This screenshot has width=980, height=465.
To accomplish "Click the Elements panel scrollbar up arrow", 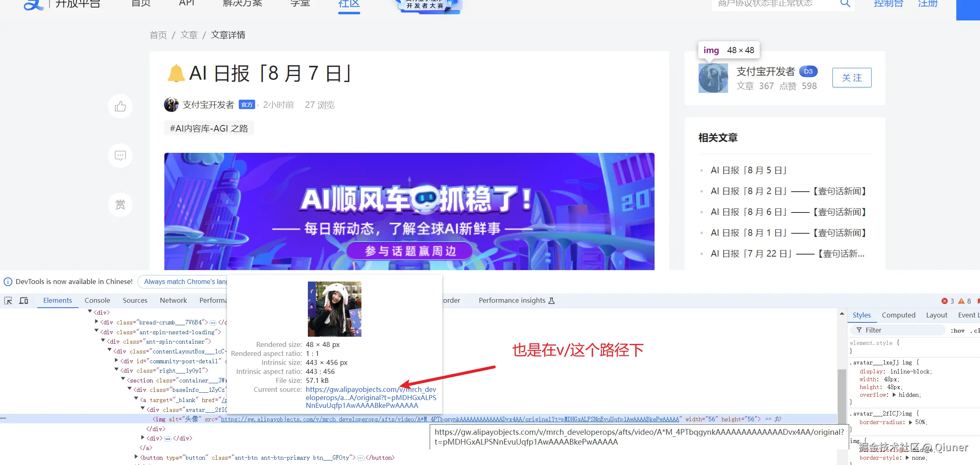I will [x=842, y=314].
